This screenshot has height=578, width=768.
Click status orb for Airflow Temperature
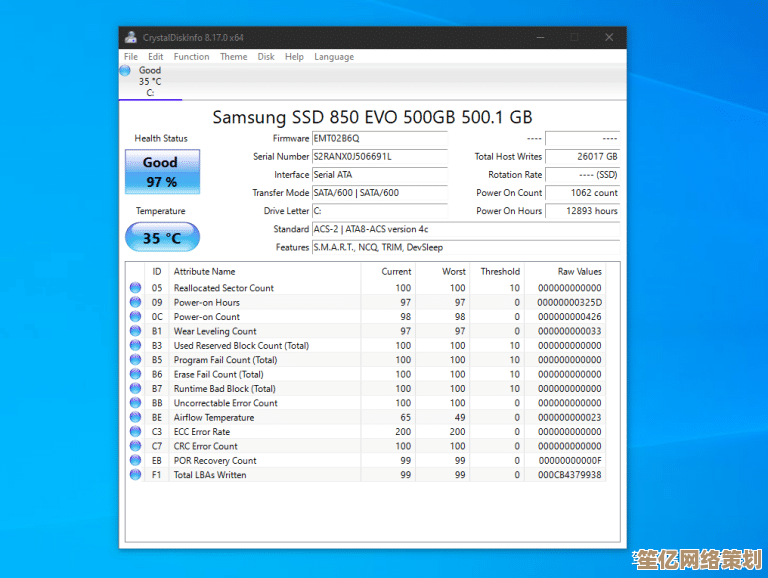pos(135,418)
